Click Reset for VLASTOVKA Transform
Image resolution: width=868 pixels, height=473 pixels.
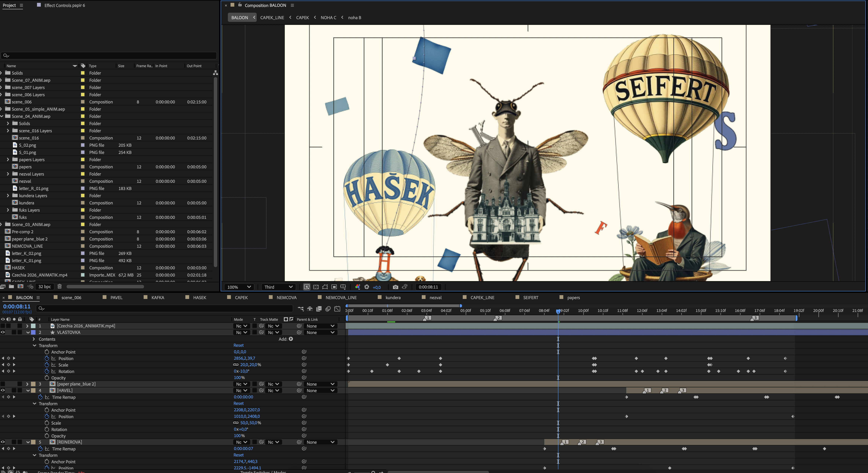point(238,345)
